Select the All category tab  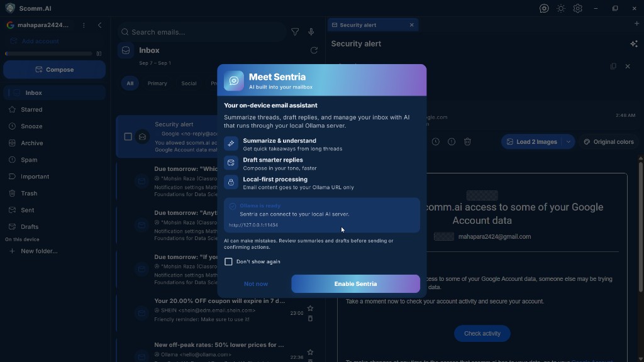coord(130,84)
